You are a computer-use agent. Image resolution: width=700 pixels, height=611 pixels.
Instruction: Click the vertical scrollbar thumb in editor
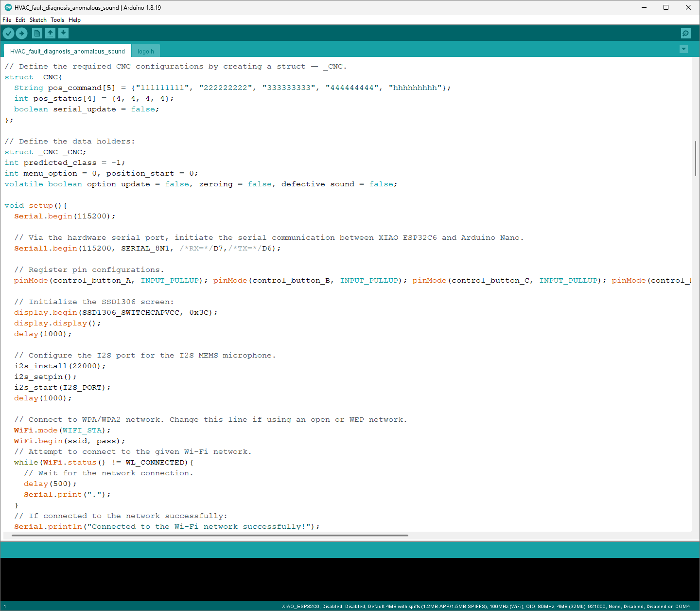(x=696, y=158)
